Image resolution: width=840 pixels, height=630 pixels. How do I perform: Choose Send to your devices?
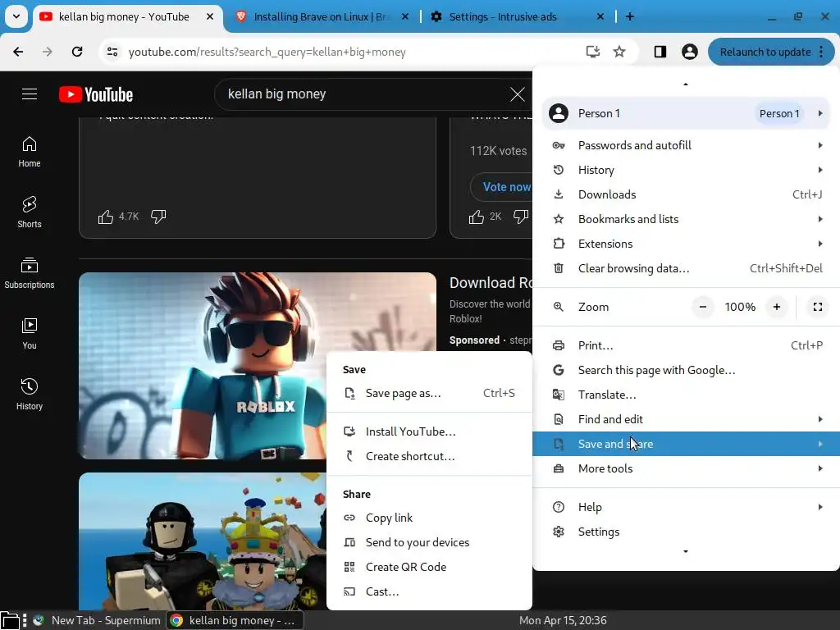point(429,543)
